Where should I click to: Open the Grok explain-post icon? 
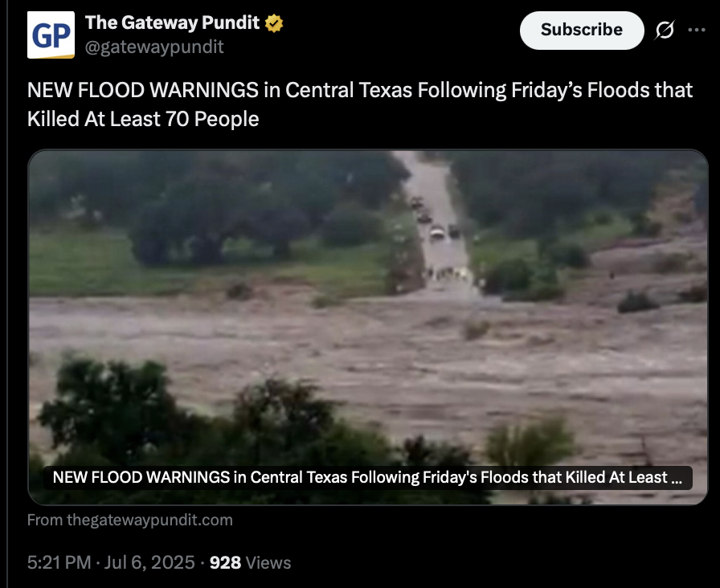[665, 31]
